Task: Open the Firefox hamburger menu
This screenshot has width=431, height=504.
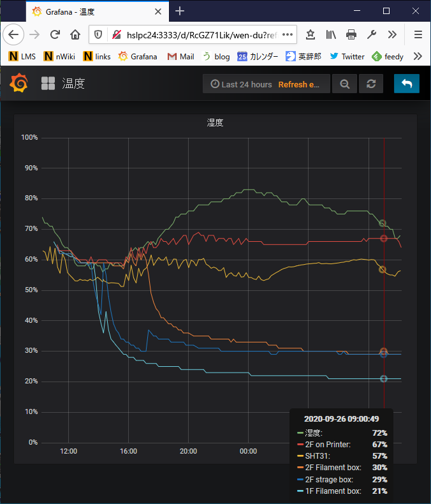Action: coord(418,34)
